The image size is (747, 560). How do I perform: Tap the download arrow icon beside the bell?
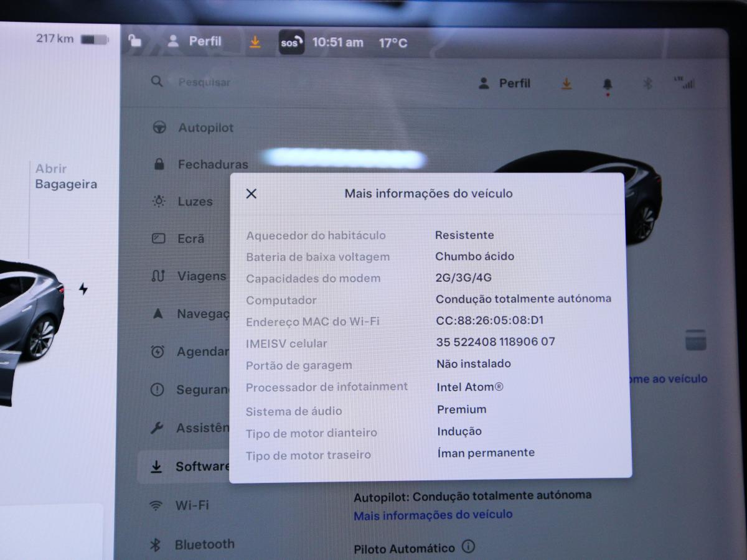point(566,83)
